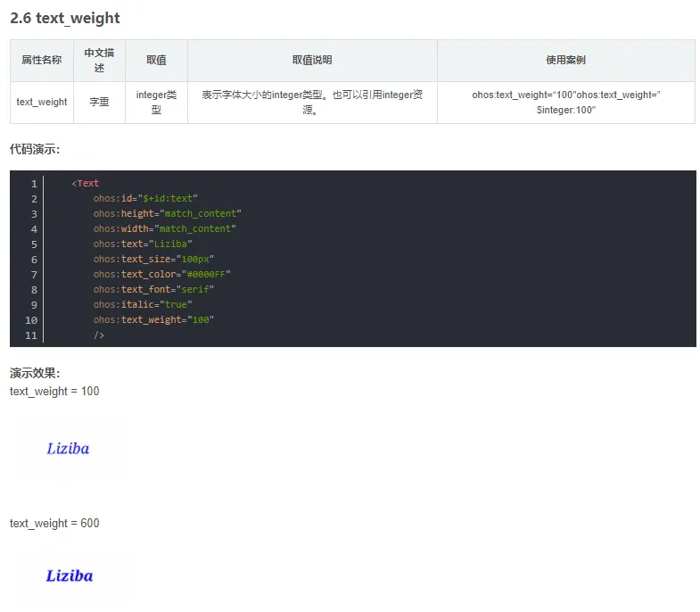Click the ohos:text="Liziba" code line

coord(143,244)
